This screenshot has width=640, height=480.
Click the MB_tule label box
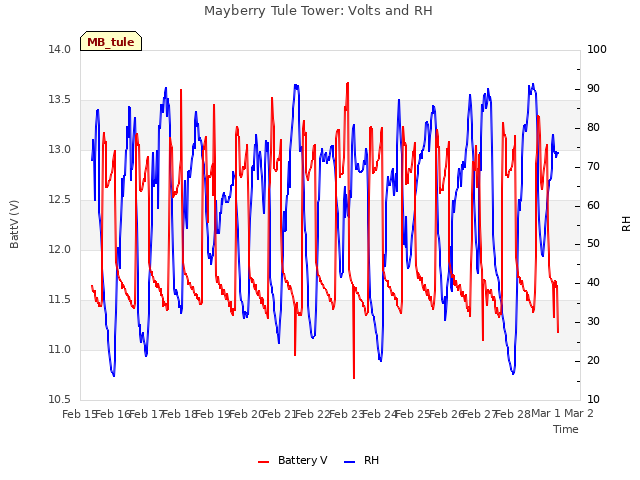click(x=111, y=41)
